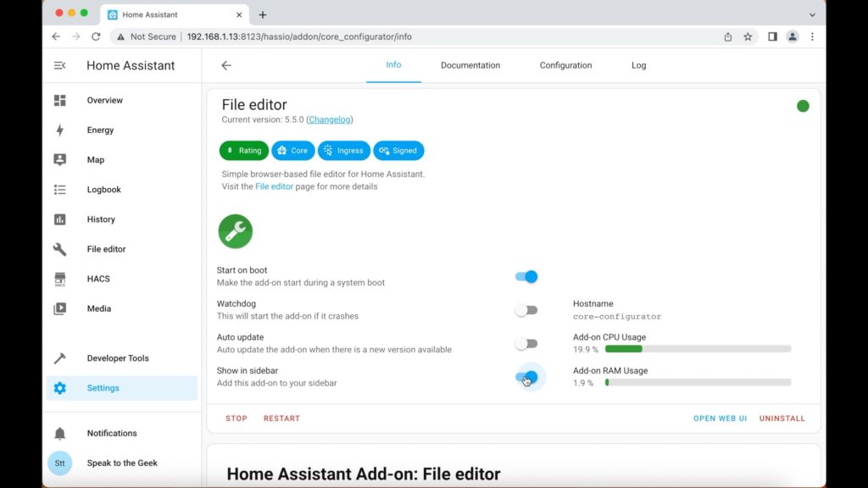Turn off the Show in sidebar toggle
Screen dimensions: 868x488
(526, 377)
